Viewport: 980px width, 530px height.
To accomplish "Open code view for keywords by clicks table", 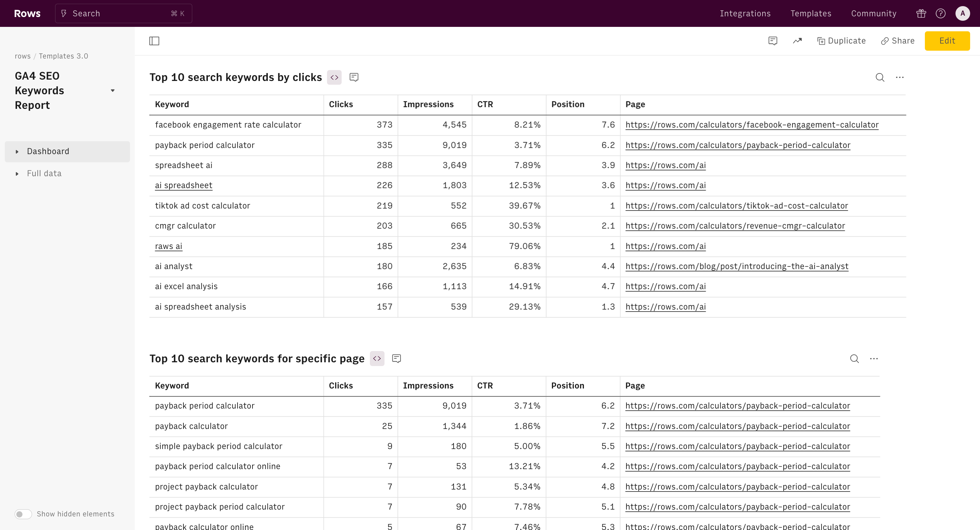I will (x=334, y=77).
